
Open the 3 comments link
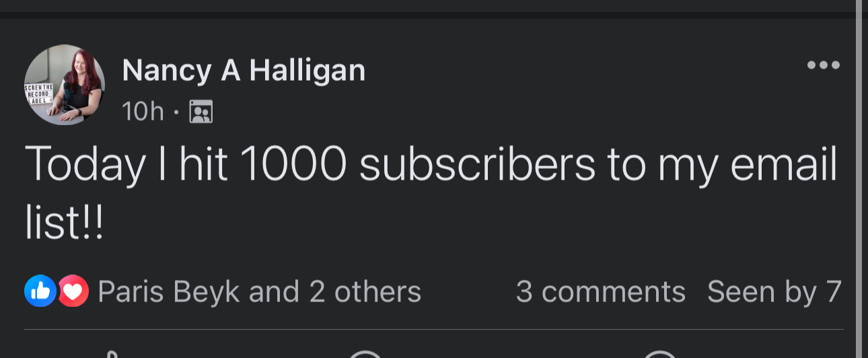(x=600, y=292)
